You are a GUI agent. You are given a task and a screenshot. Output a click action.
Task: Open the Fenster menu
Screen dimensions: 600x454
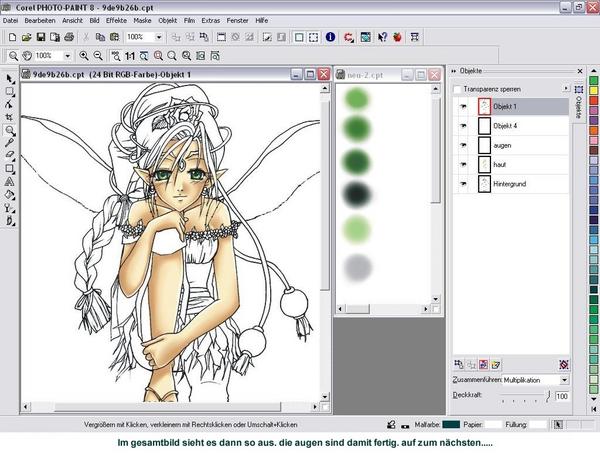tap(237, 21)
